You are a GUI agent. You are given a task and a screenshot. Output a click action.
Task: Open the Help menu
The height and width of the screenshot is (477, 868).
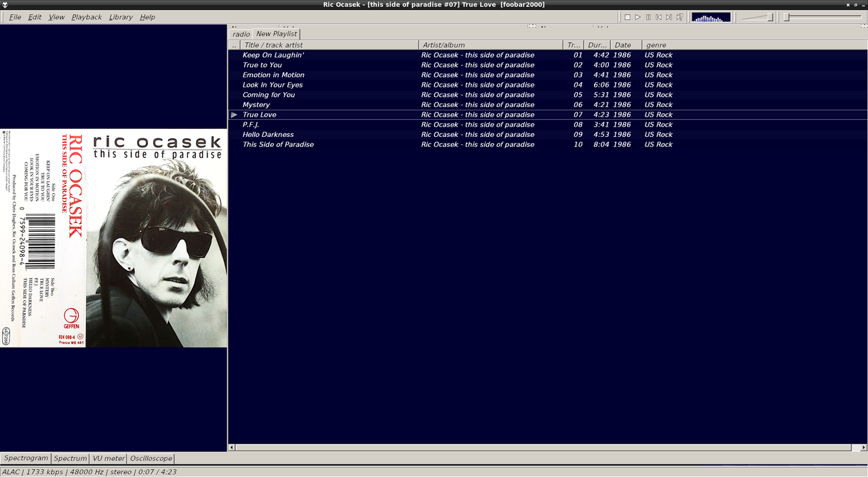147,17
